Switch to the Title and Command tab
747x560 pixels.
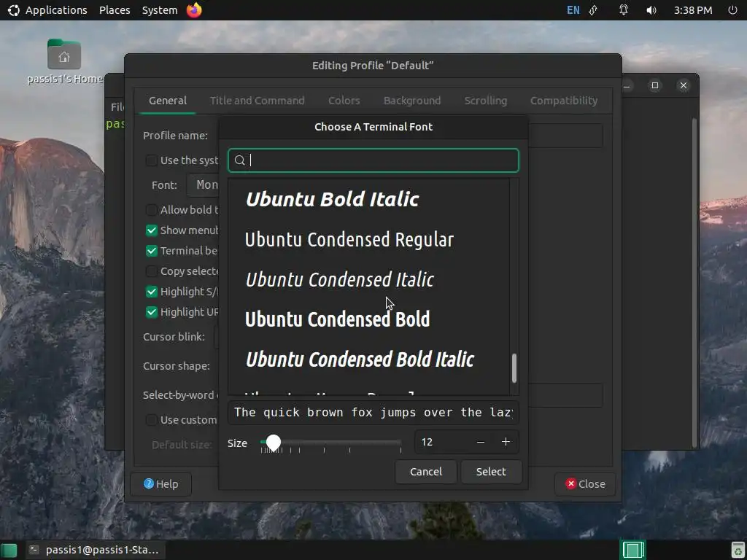[x=258, y=101]
